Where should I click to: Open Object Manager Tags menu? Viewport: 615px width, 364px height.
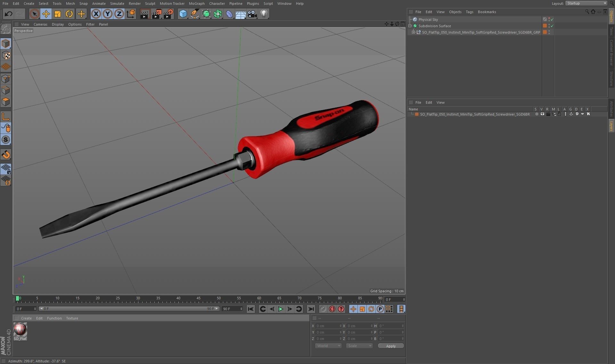coord(470,12)
